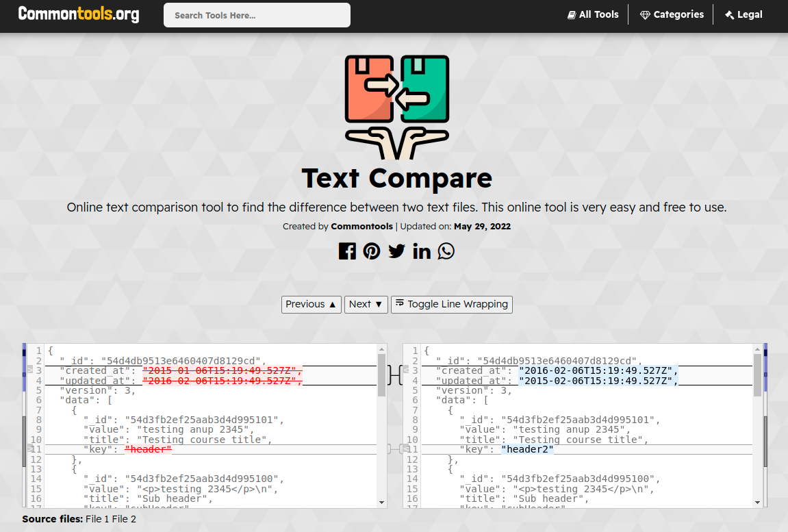
Task: Click struck-through created_at date in left pane
Action: 223,370
